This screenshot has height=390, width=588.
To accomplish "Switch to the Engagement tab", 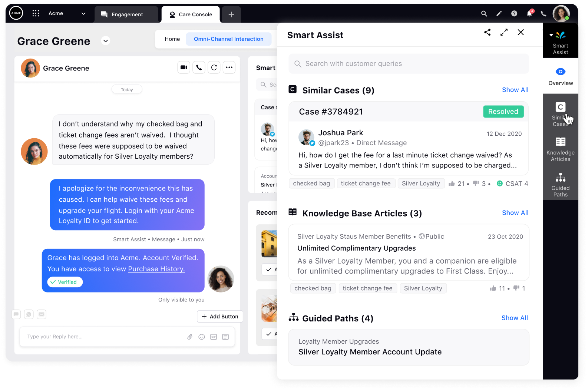I will 126,14.
